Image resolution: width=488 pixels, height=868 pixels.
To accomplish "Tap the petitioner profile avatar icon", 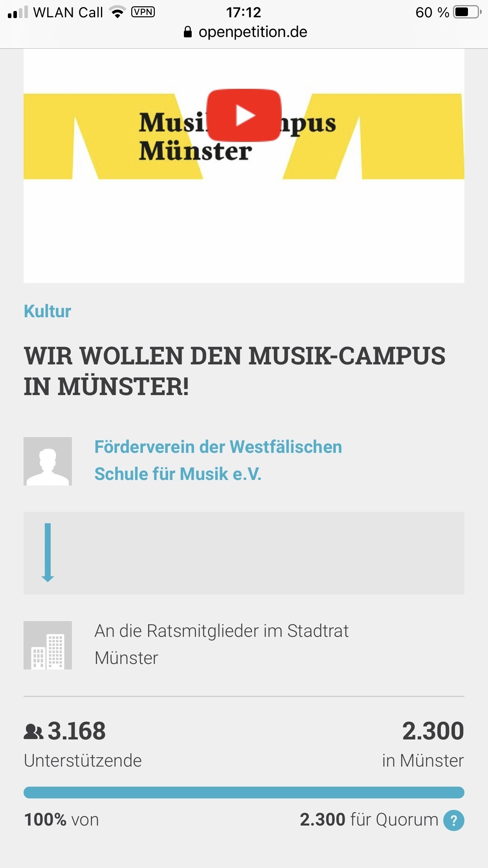I will click(x=48, y=461).
